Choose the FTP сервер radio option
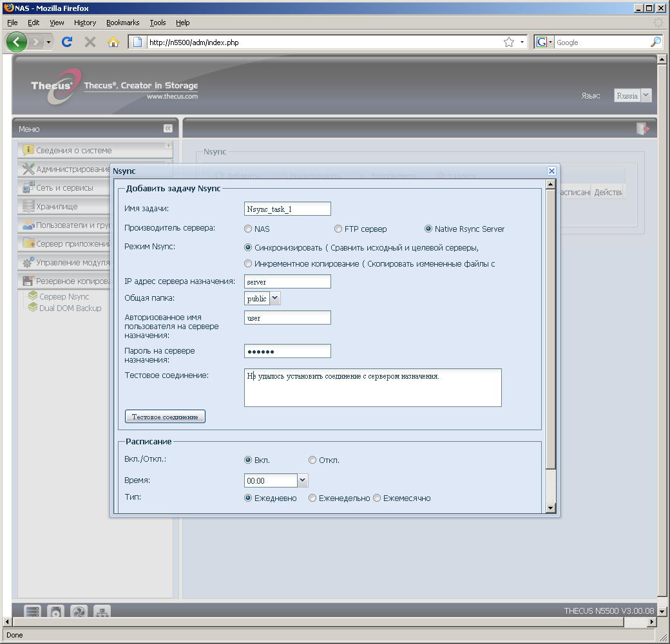 [338, 229]
